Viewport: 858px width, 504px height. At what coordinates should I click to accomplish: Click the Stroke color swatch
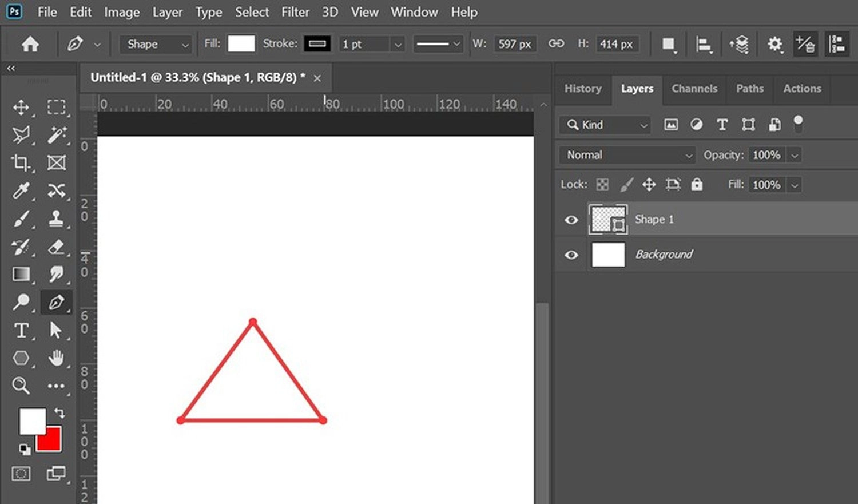(317, 44)
